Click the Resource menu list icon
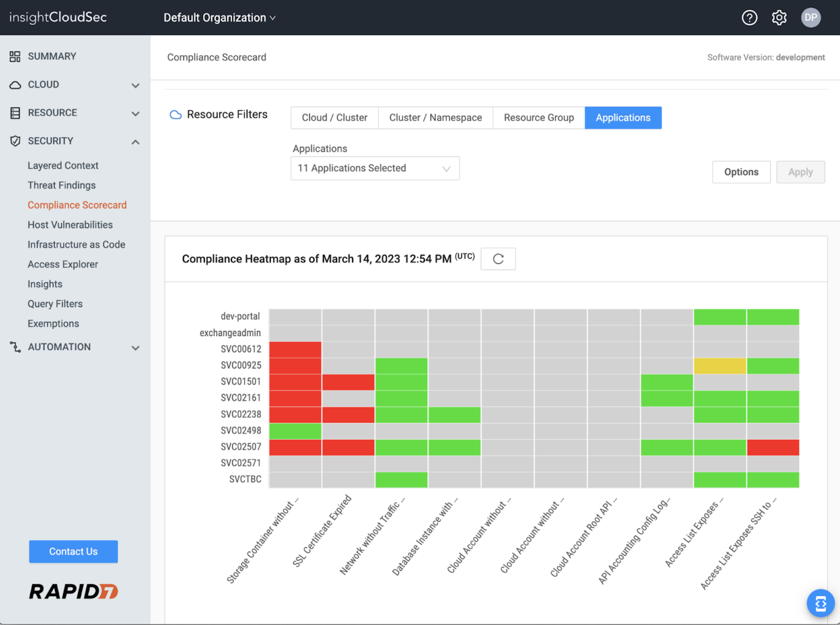Image resolution: width=840 pixels, height=625 pixels. pyautogui.click(x=15, y=113)
